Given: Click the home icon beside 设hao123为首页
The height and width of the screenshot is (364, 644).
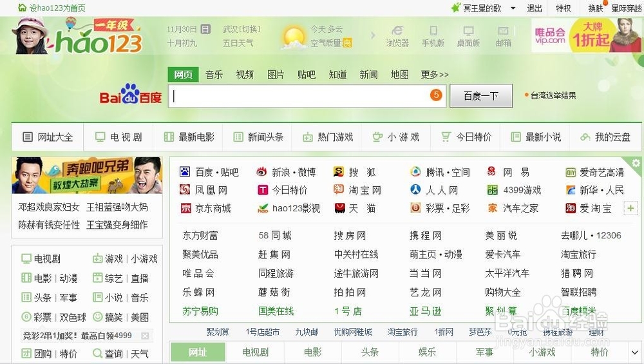Looking at the screenshot, I should tap(23, 7).
